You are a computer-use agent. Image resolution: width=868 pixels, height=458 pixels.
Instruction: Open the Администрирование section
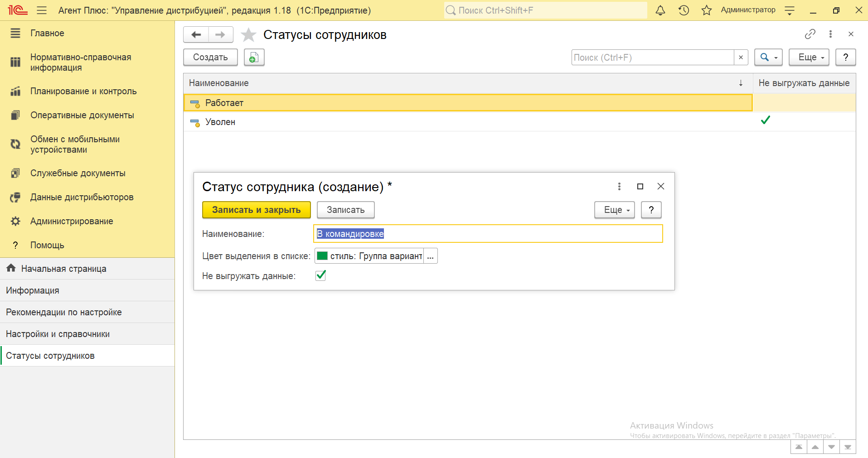(72, 221)
